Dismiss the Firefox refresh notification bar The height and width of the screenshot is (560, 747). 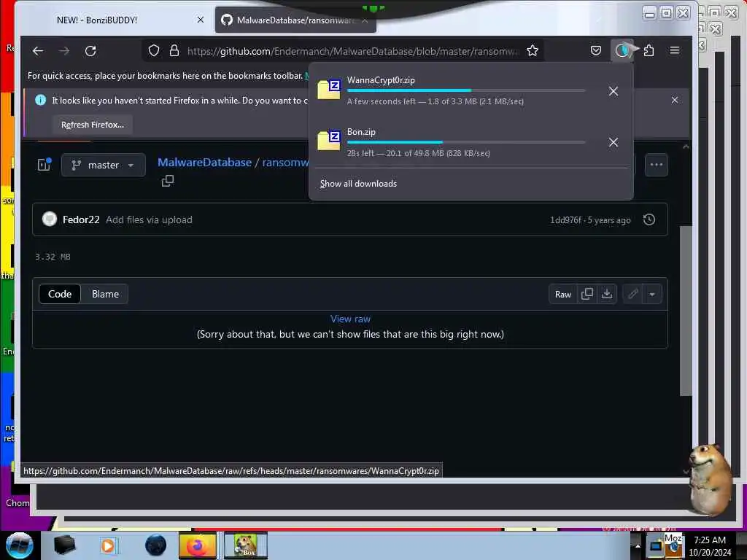[675, 100]
